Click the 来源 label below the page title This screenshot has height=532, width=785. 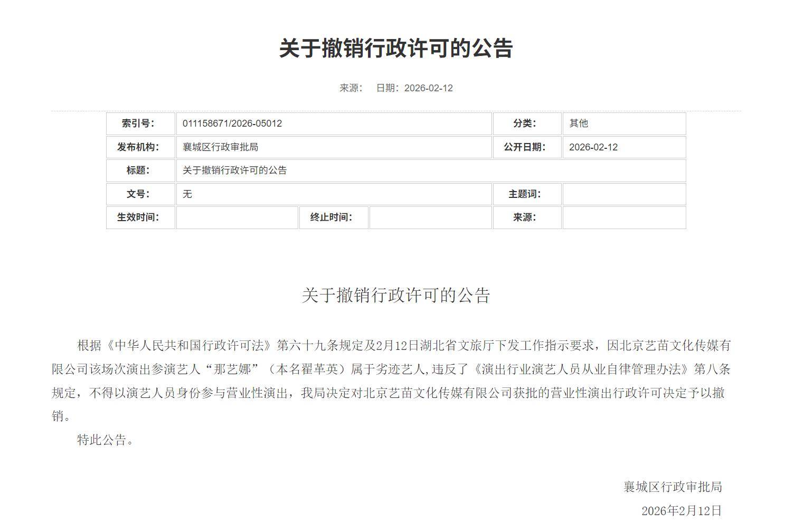pyautogui.click(x=351, y=88)
